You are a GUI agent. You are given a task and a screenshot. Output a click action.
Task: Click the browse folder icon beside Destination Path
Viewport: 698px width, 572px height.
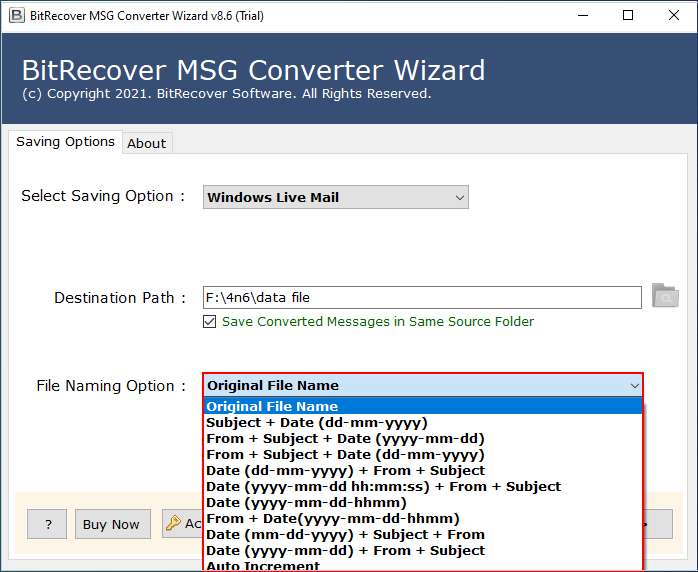[x=664, y=296]
